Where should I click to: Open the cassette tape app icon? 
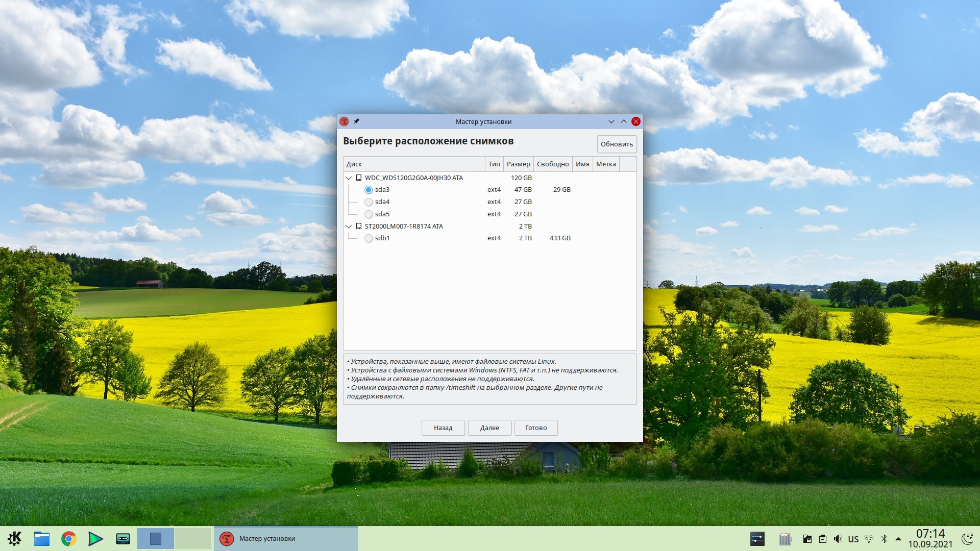click(123, 539)
